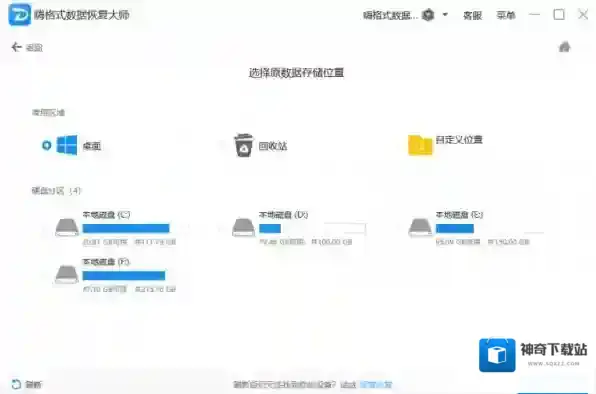Click the hexagon account icon in title bar

pos(428,15)
